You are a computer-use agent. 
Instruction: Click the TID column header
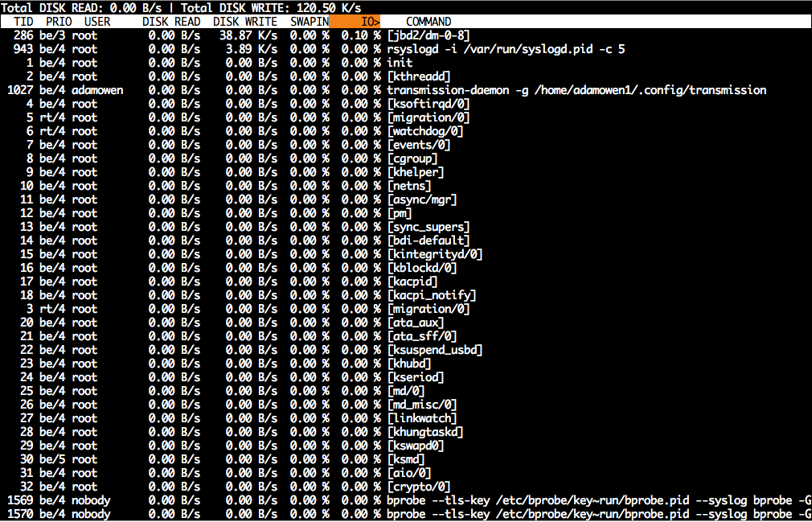coord(23,22)
